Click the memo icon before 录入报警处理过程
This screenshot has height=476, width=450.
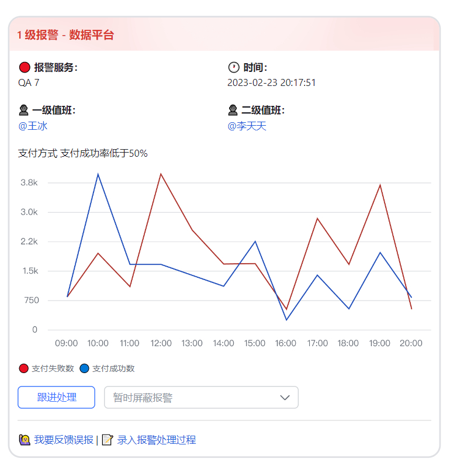click(x=108, y=440)
